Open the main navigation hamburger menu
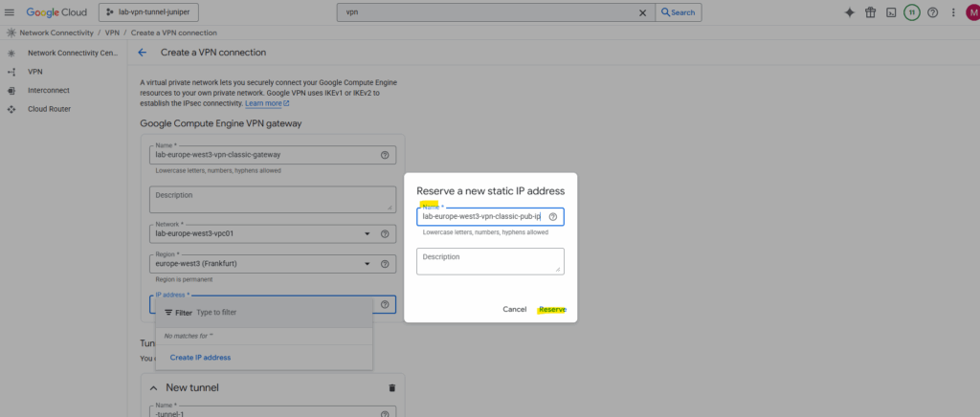The width and height of the screenshot is (980, 417). coord(10,12)
